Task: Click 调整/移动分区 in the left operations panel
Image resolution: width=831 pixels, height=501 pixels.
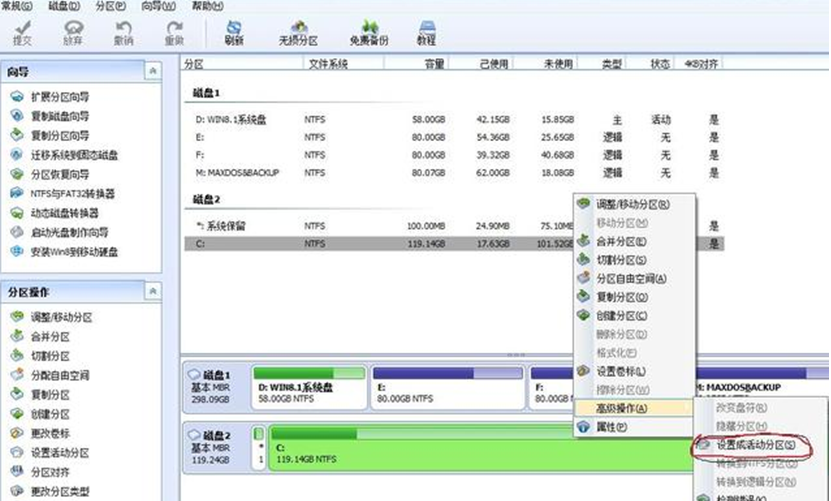Action: pos(63,317)
